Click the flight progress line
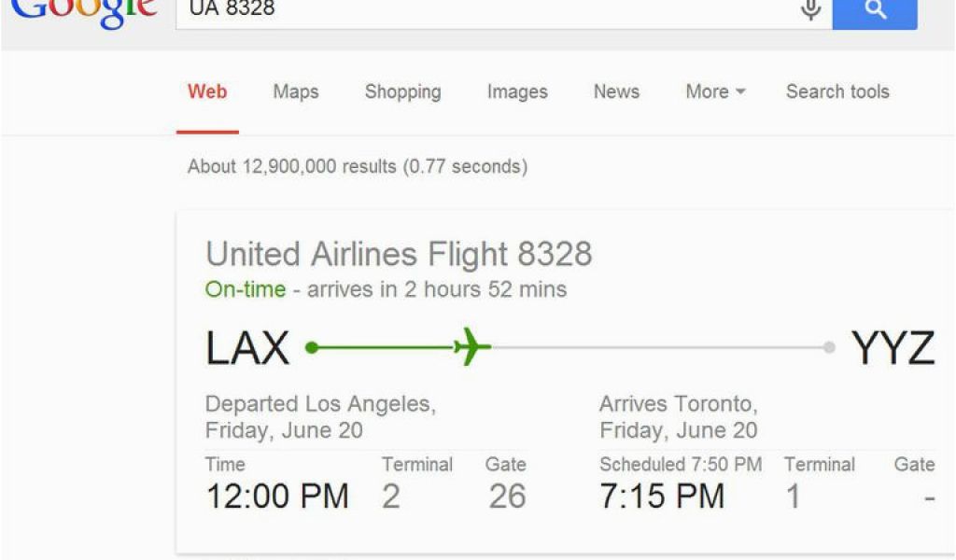 pyautogui.click(x=570, y=347)
